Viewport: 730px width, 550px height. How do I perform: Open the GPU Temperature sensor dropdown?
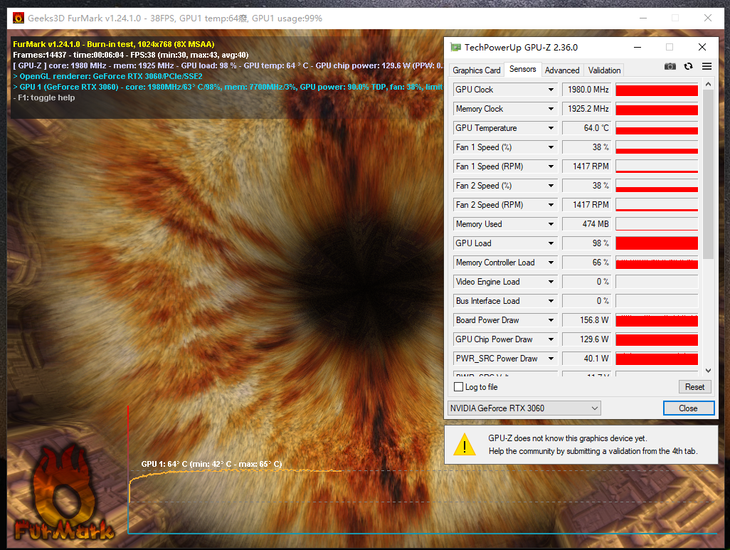[x=551, y=128]
